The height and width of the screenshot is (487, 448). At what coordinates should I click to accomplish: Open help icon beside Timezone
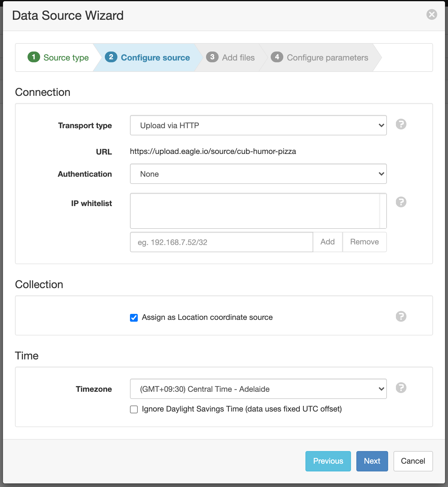point(401,388)
